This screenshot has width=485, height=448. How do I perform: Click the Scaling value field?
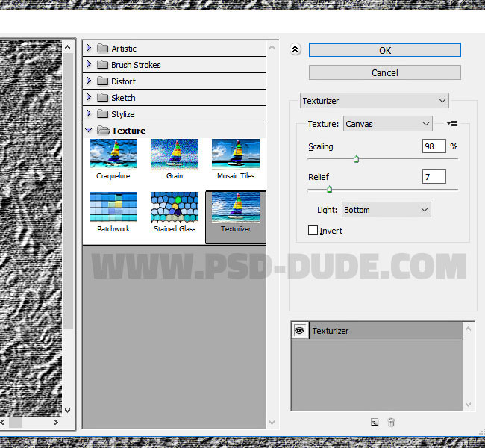click(434, 146)
